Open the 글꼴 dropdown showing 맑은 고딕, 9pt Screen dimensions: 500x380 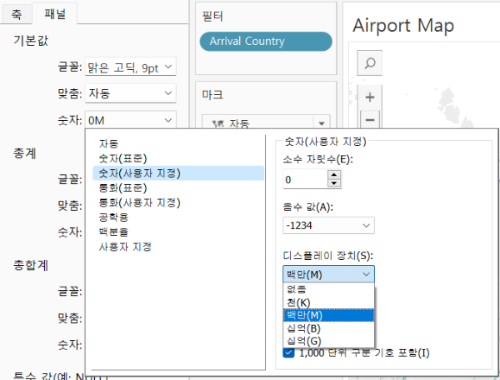click(130, 67)
